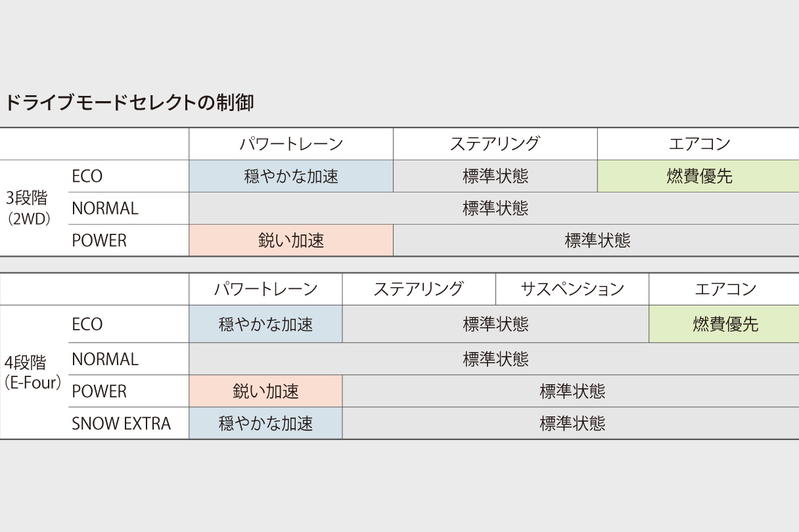This screenshot has width=799, height=532.
Task: Click the 4段階 (E-Four) row group label
Action: pyautogui.click(x=33, y=372)
